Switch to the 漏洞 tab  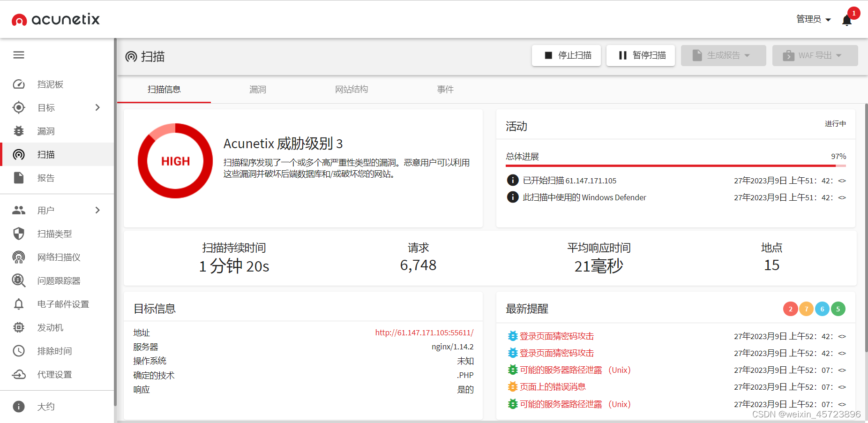(258, 89)
